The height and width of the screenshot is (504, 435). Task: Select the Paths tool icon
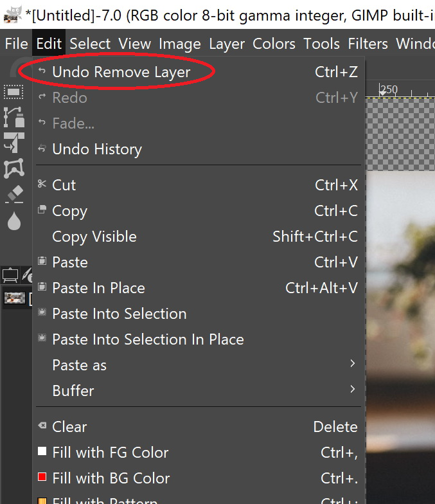(x=13, y=117)
